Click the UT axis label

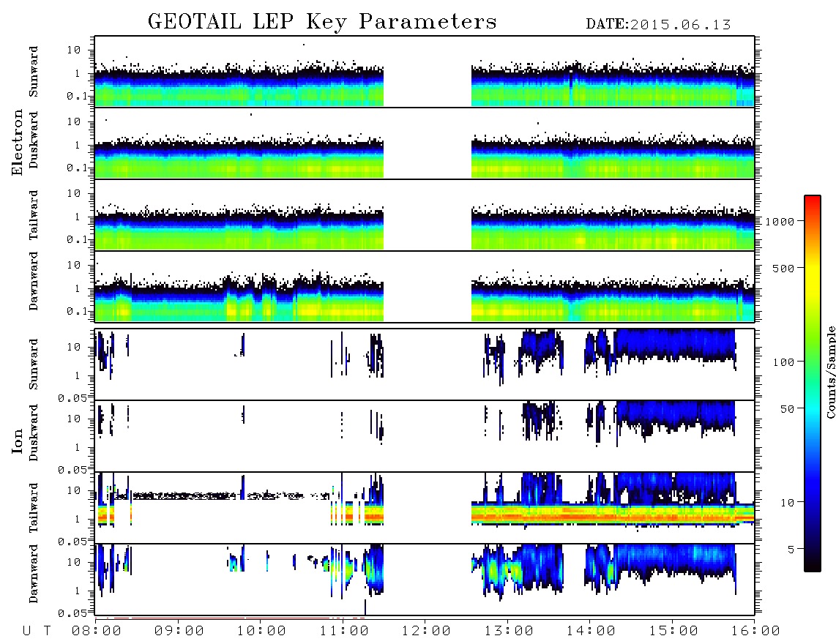pos(37,632)
